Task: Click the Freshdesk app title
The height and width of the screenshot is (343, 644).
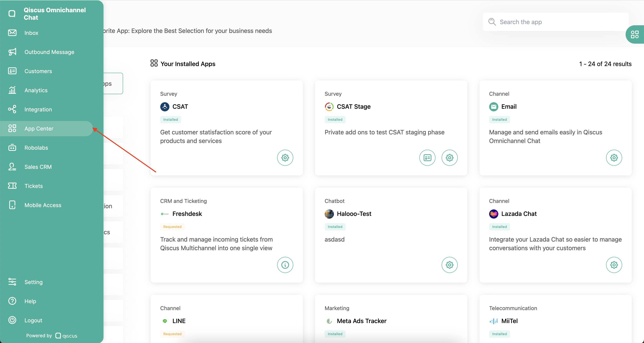Action: [x=187, y=214]
